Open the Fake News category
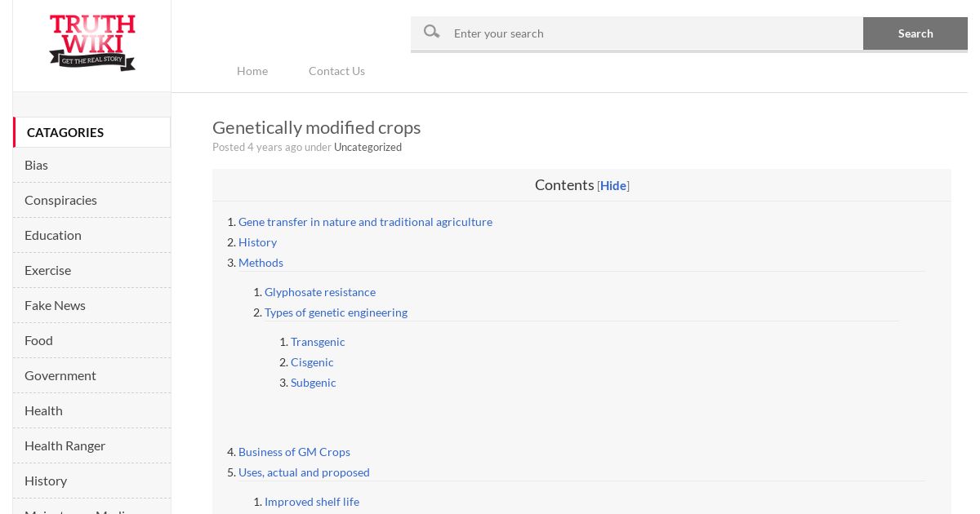The height and width of the screenshot is (514, 980). [x=91, y=305]
